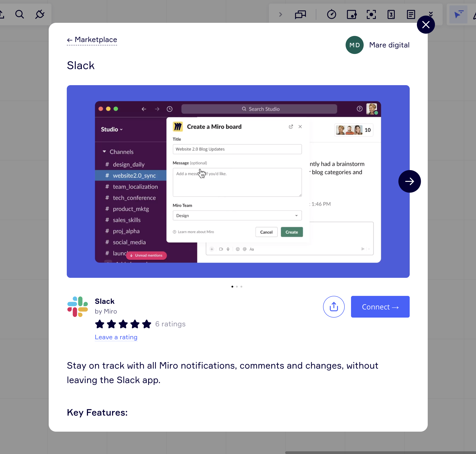Click the estimation card icon

click(x=391, y=14)
